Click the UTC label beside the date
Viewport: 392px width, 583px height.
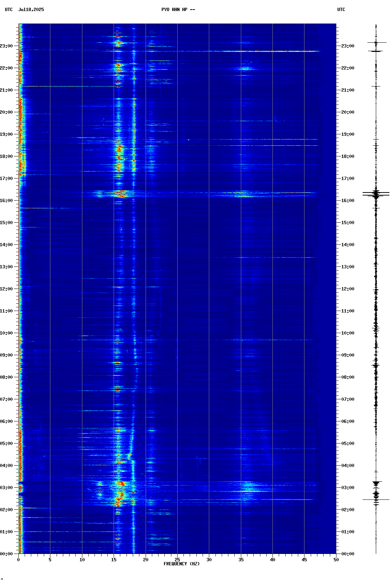(8, 10)
